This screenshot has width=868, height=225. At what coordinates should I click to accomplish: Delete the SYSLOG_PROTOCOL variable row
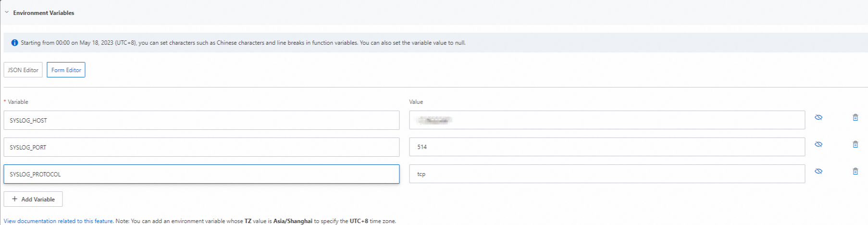[855, 171]
